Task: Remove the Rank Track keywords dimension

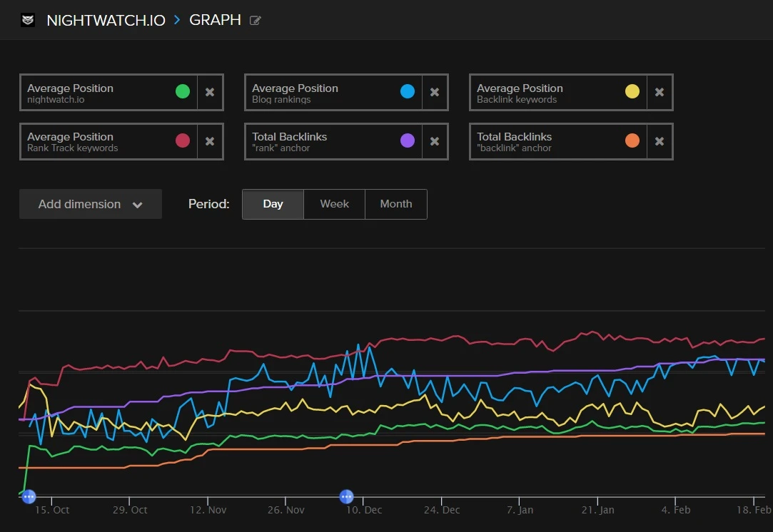Action: click(x=210, y=141)
